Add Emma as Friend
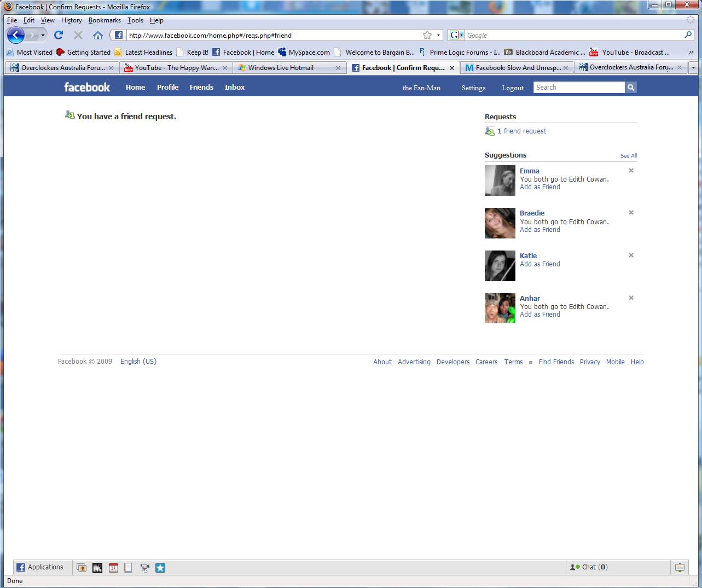 540,187
